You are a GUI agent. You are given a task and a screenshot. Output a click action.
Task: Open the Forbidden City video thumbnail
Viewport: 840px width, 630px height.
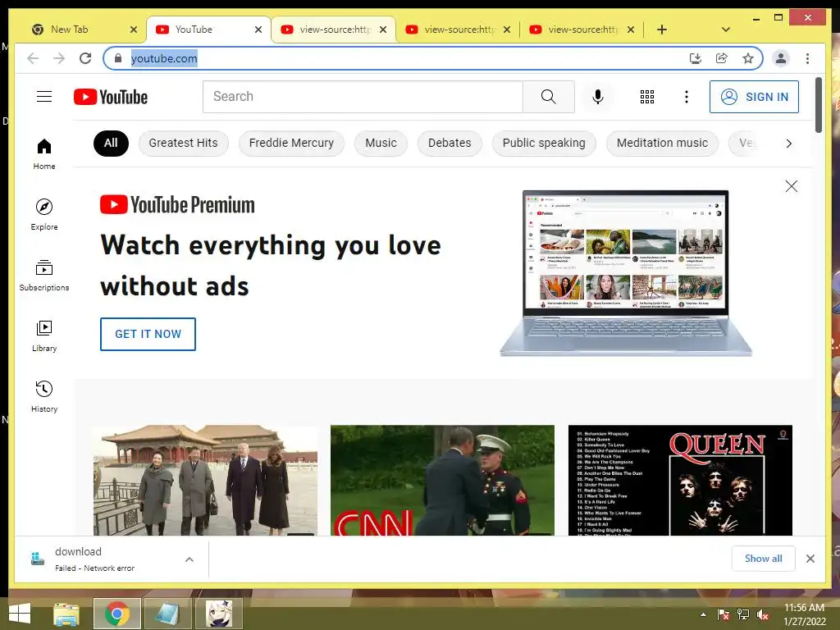click(205, 480)
